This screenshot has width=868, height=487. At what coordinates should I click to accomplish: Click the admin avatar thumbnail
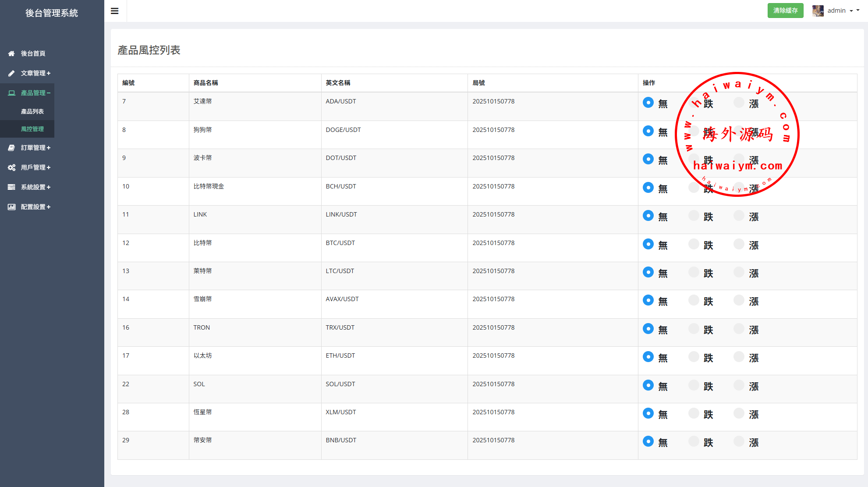818,11
